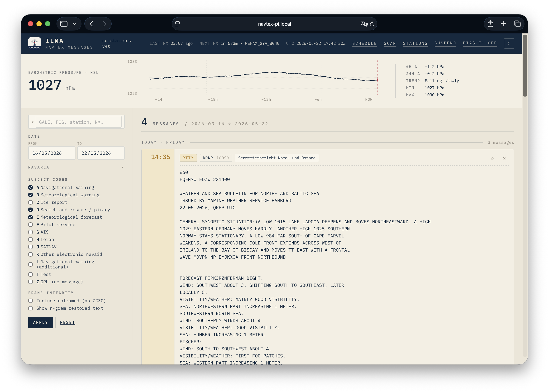This screenshot has height=392, width=549.
Task: Uncheck B Meteorological warning
Action: point(30,195)
